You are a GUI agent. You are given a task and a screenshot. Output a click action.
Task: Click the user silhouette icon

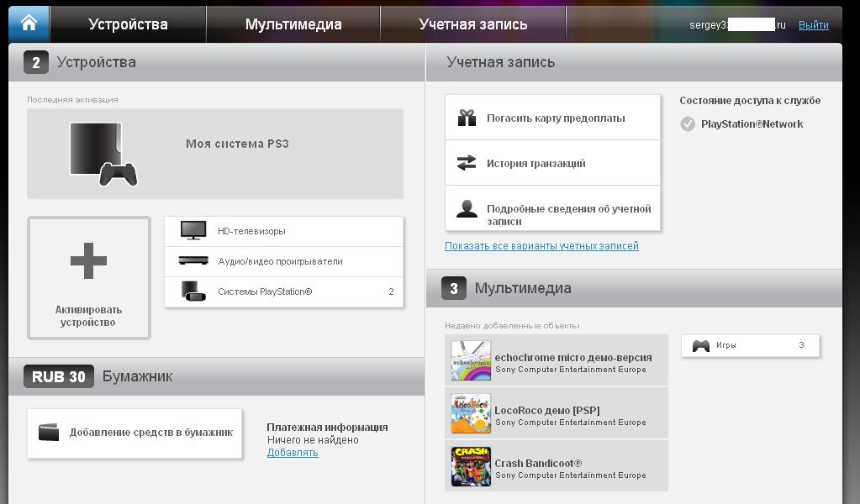467,208
